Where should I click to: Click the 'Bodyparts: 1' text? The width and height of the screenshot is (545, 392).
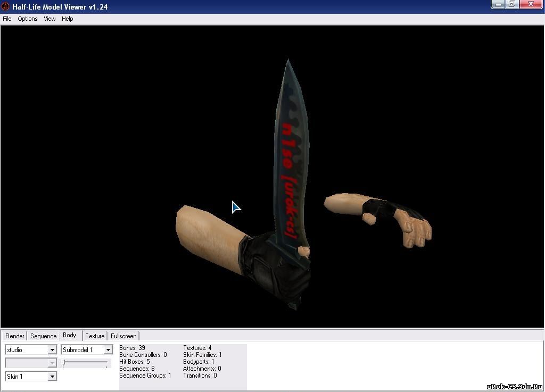coord(199,362)
